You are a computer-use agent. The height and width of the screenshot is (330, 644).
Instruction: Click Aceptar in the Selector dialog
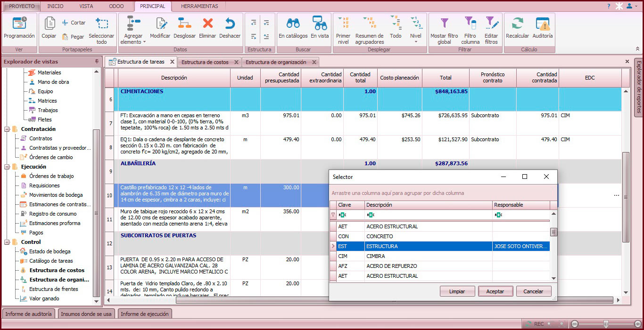click(495, 291)
